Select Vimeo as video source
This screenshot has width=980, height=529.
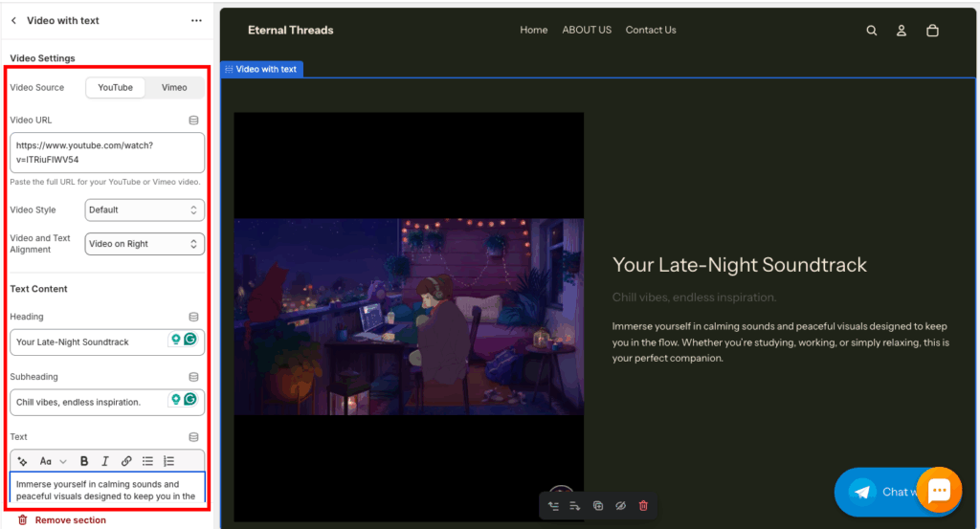coord(174,87)
